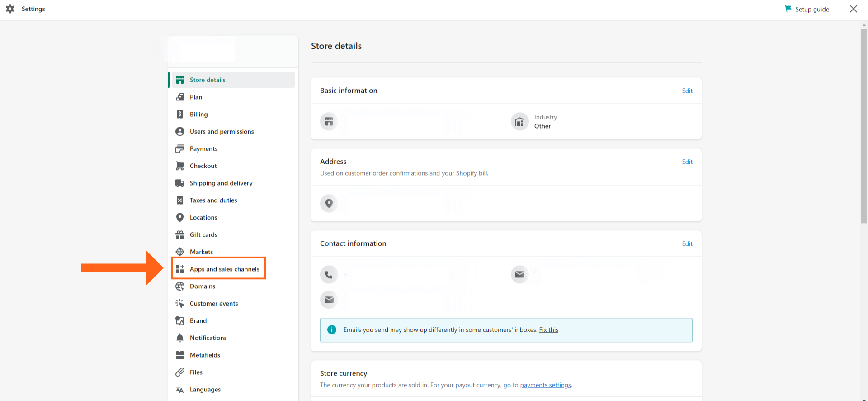Click the Shipping and delivery truck icon
The height and width of the screenshot is (401, 868).
point(180,183)
